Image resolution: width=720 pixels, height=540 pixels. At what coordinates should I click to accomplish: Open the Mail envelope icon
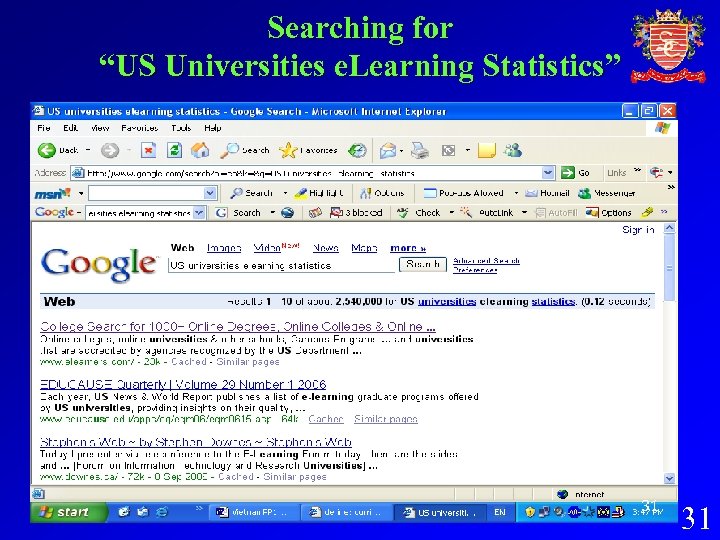388,151
